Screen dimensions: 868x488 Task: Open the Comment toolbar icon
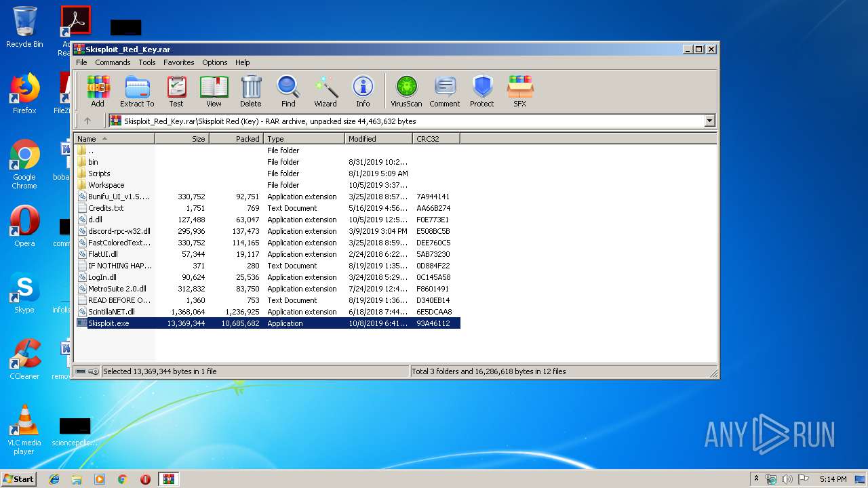(445, 91)
